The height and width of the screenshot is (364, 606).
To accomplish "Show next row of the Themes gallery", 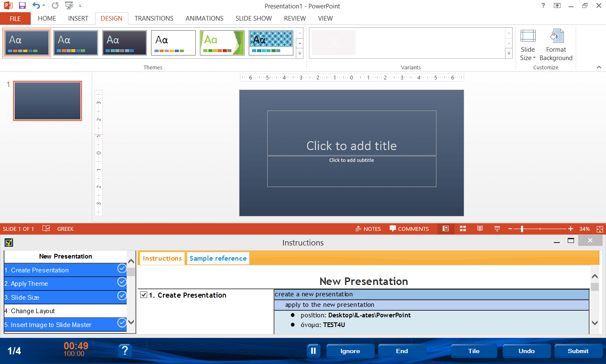I will (300, 43).
